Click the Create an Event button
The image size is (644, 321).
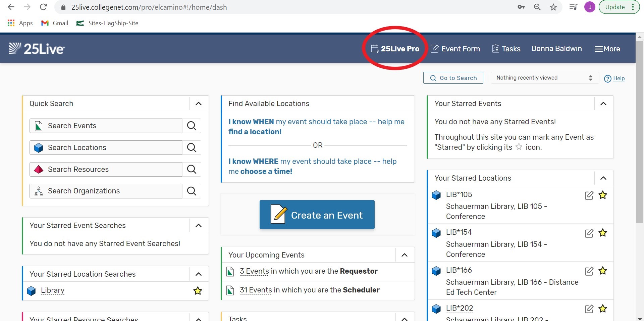(x=317, y=215)
